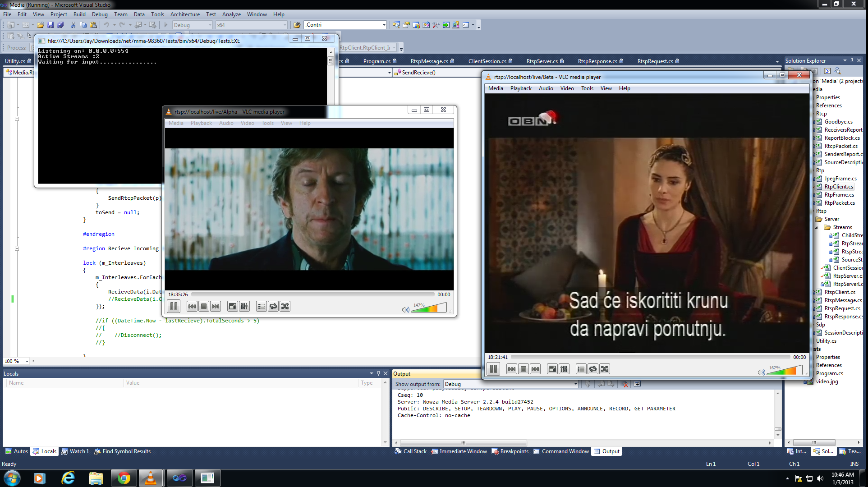Open the editor tab overflow dropdown

pos(777,61)
